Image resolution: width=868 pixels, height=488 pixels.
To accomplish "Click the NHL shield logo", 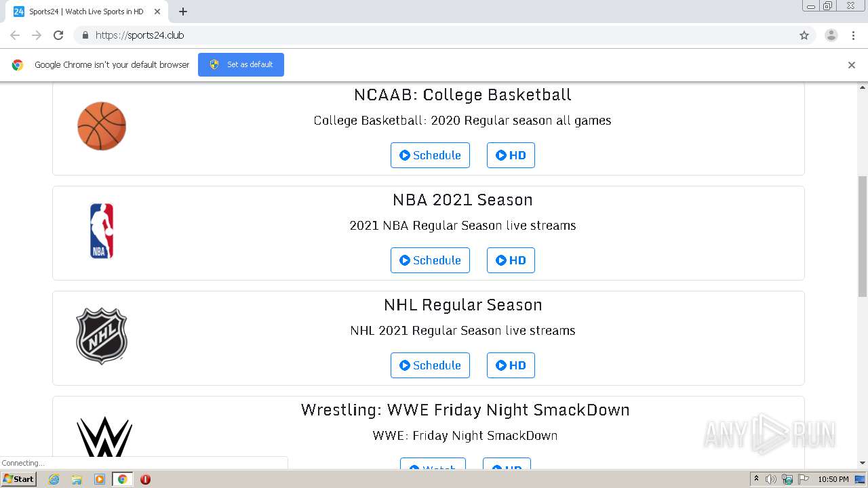I will pyautogui.click(x=102, y=336).
